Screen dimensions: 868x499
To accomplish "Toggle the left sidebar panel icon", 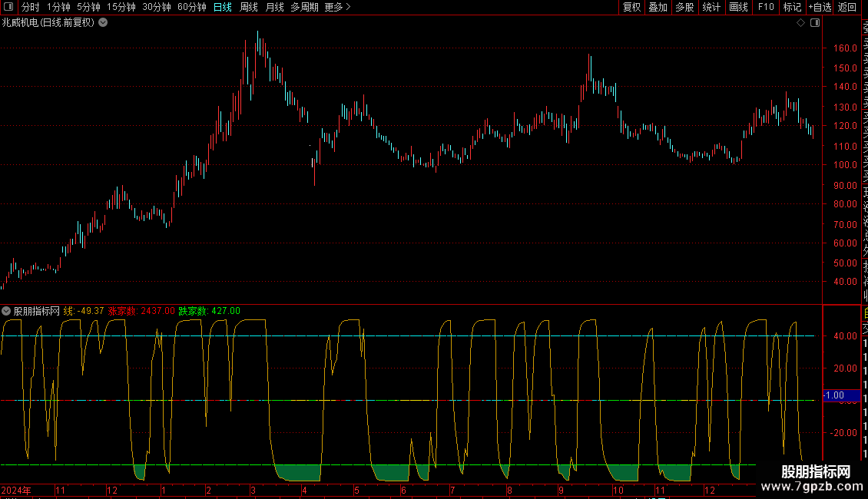I will [8, 7].
